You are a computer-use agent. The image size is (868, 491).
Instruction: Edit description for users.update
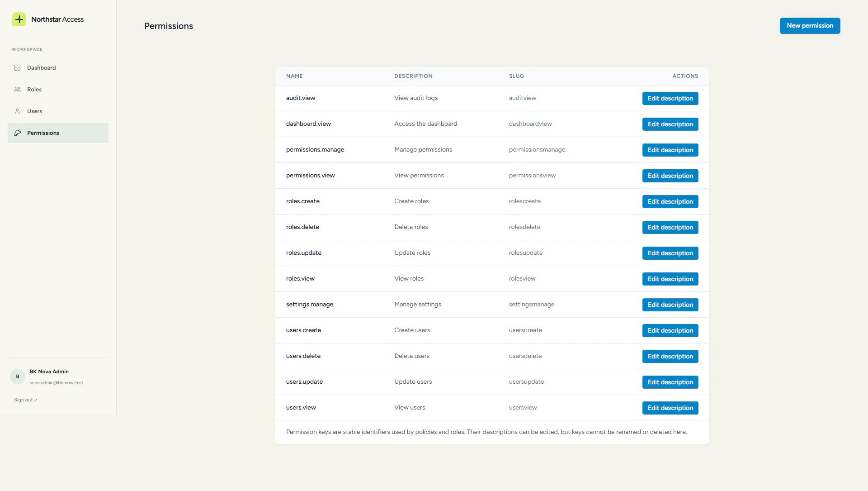(x=670, y=382)
